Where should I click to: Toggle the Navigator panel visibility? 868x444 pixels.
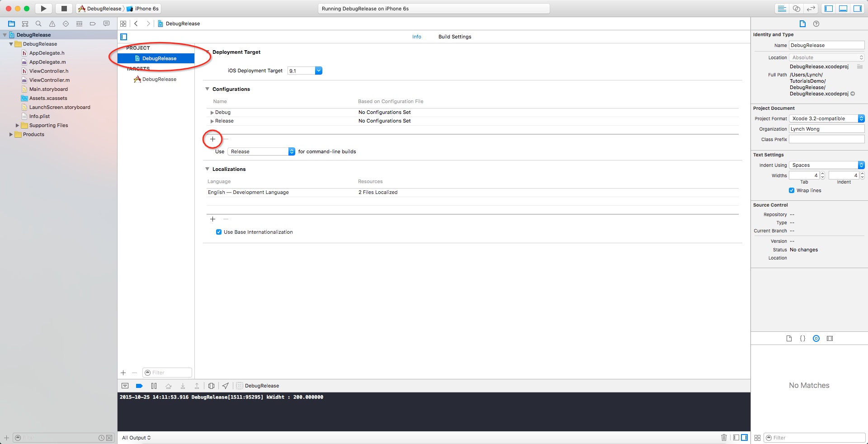[x=829, y=9]
